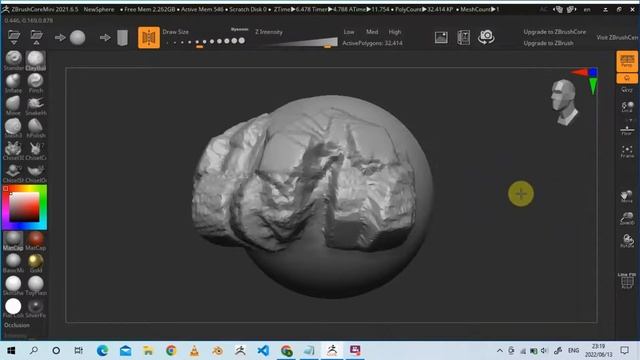Select the gray MatCap material
The image size is (640, 360).
coord(13,241)
